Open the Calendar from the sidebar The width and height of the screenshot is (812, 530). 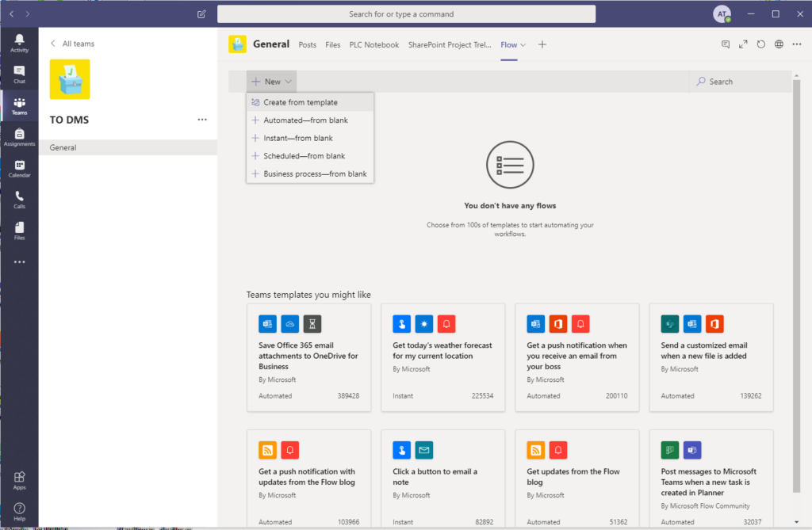19,167
